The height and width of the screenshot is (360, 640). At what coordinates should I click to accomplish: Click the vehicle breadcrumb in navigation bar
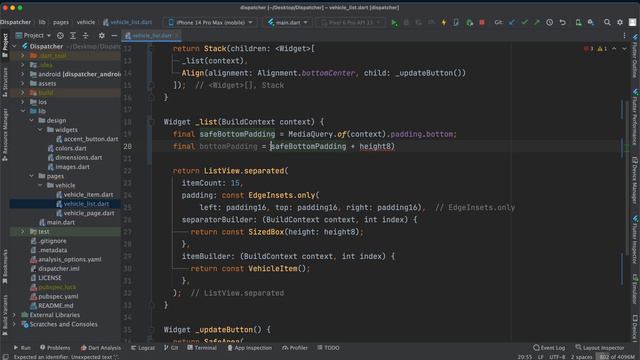click(x=86, y=22)
